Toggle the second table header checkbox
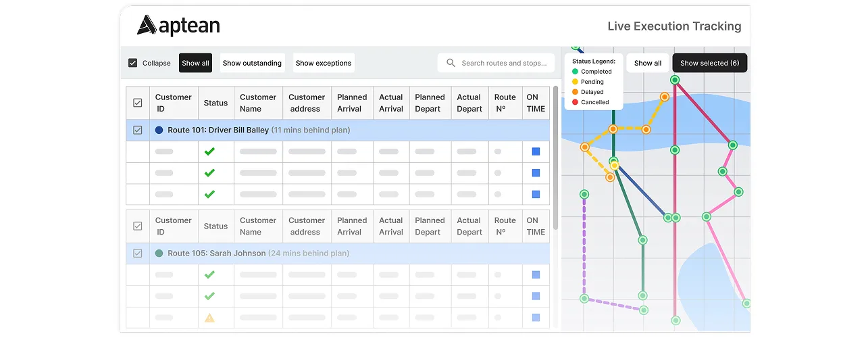The image size is (868, 338). (x=138, y=226)
